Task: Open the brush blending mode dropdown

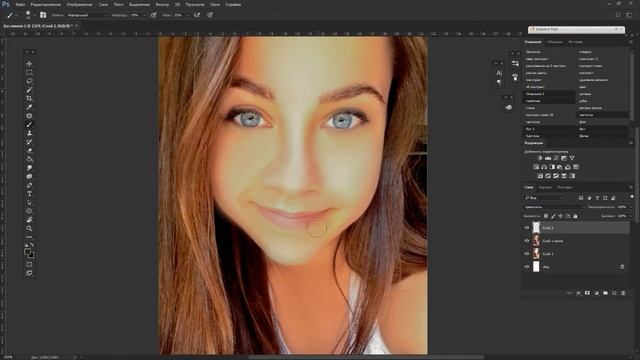Action: point(87,15)
